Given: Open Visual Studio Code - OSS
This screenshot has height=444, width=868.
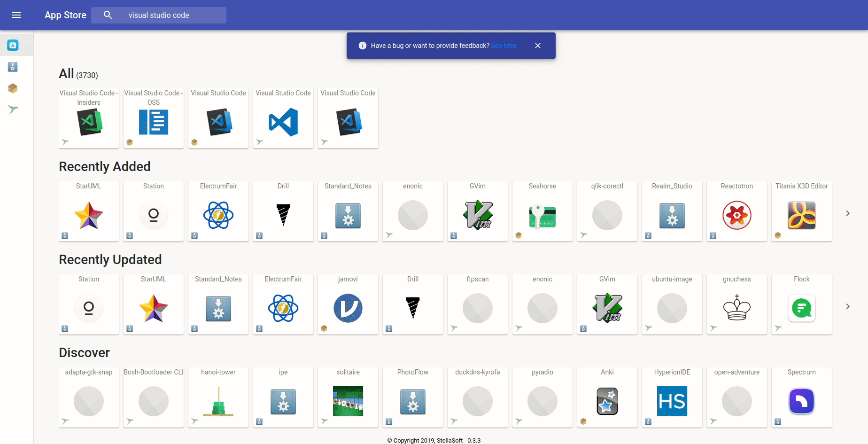Looking at the screenshot, I should (154, 118).
